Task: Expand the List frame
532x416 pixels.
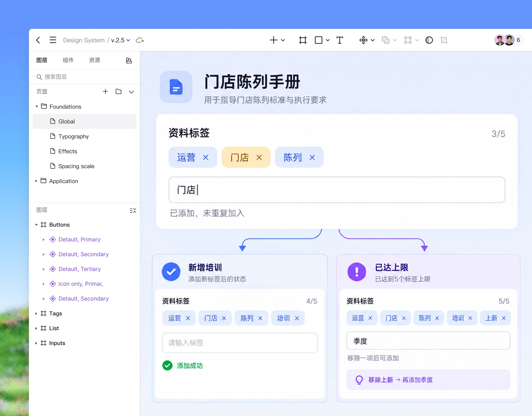Action: (36, 328)
